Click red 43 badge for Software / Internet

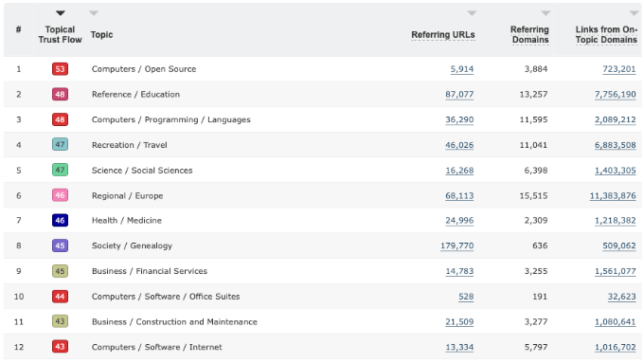click(x=60, y=347)
